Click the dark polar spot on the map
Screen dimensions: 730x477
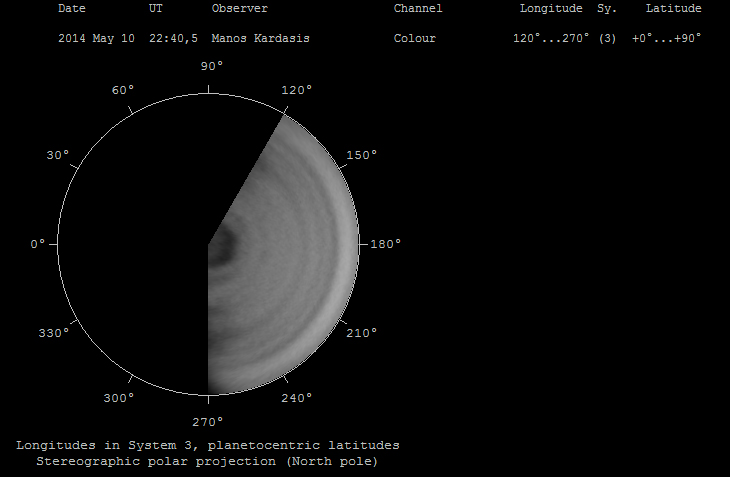coord(224,246)
